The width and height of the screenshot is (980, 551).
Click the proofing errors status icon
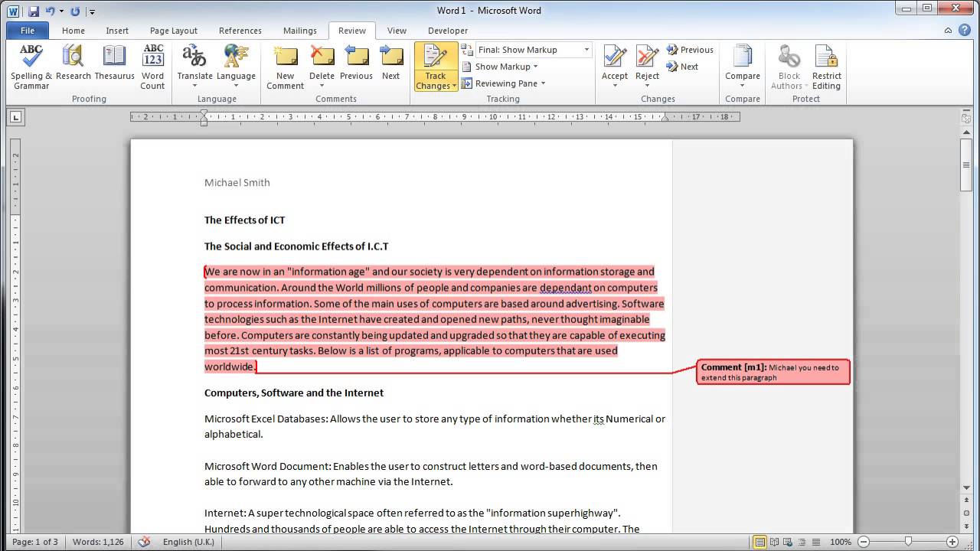[144, 542]
